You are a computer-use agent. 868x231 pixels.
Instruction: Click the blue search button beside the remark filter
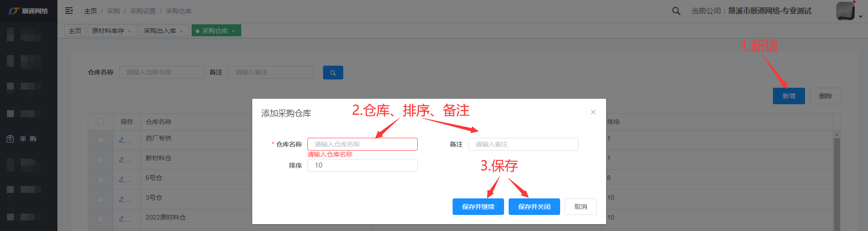[x=333, y=73]
